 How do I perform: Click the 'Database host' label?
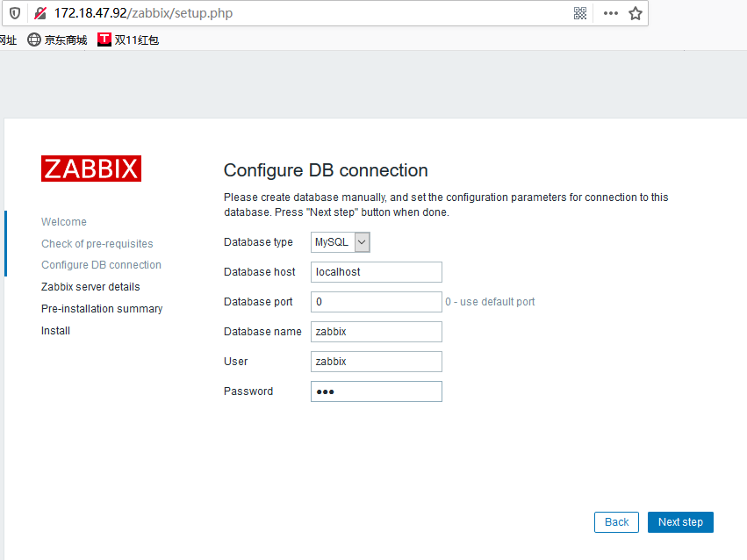pos(260,272)
